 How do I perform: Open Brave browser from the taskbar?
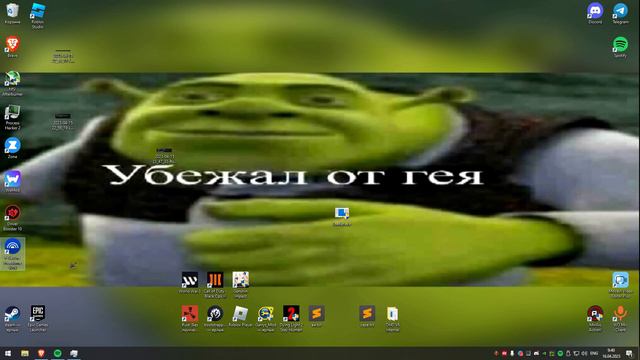pos(41,353)
